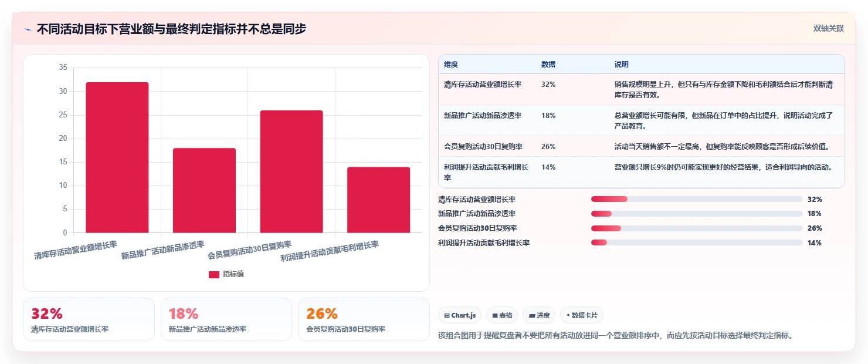Click the main title 不同活动目标下营业额

tap(171, 29)
